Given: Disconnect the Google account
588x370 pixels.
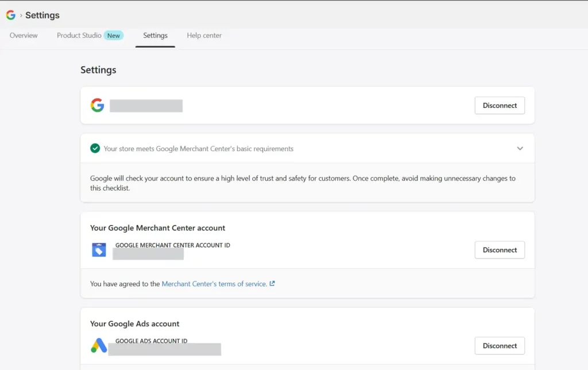Looking at the screenshot, I should [500, 106].
